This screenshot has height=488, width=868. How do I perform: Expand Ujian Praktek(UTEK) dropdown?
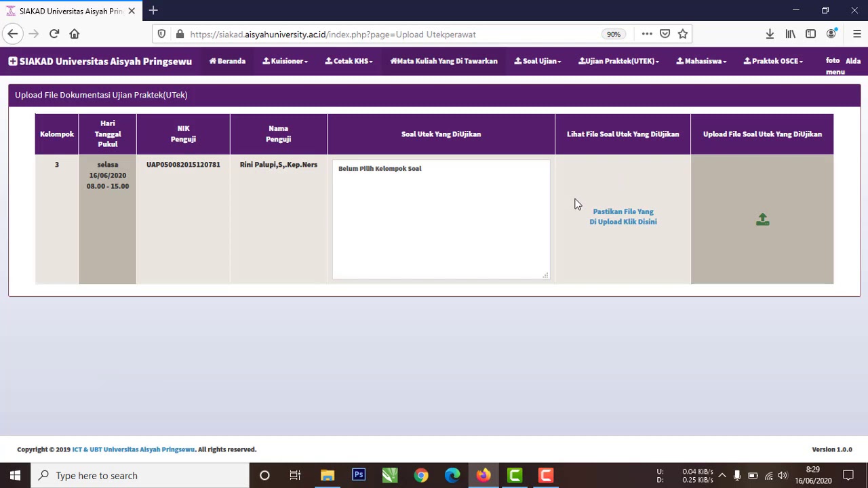(x=618, y=61)
